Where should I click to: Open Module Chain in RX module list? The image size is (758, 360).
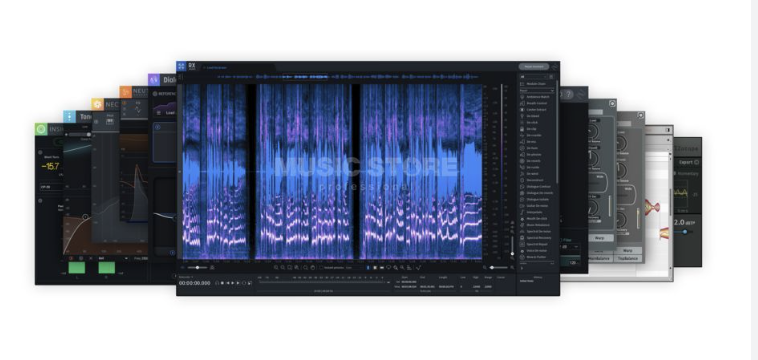point(537,84)
